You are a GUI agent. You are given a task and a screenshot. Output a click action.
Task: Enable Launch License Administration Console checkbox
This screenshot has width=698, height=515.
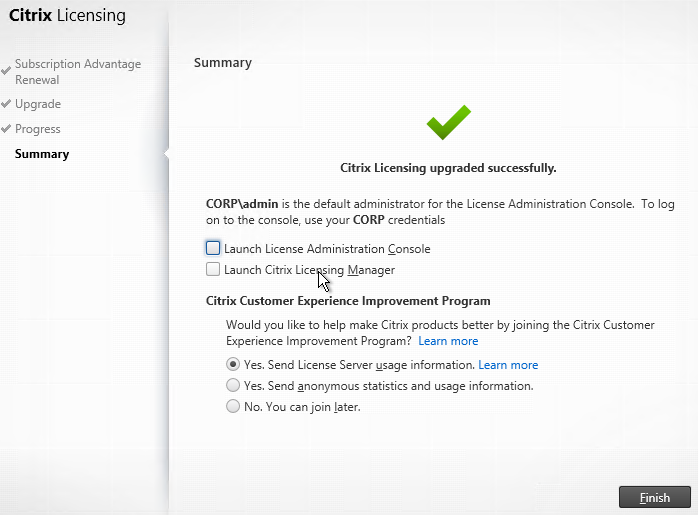tap(213, 248)
